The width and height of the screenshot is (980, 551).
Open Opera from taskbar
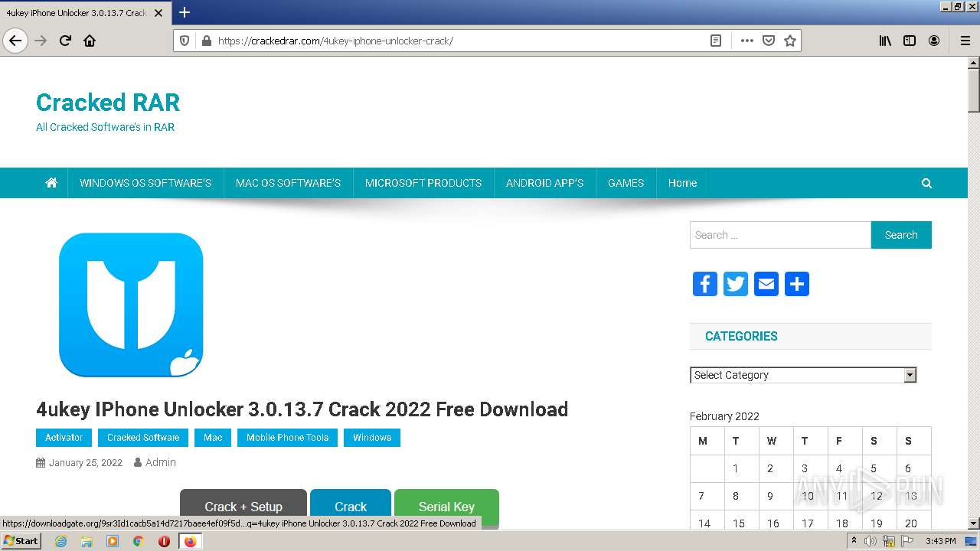[164, 541]
